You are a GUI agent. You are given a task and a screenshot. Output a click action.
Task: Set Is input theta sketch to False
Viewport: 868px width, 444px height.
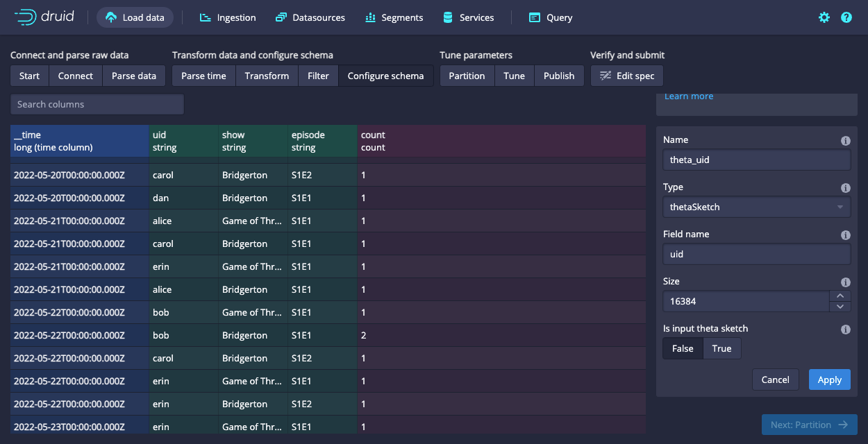(683, 348)
